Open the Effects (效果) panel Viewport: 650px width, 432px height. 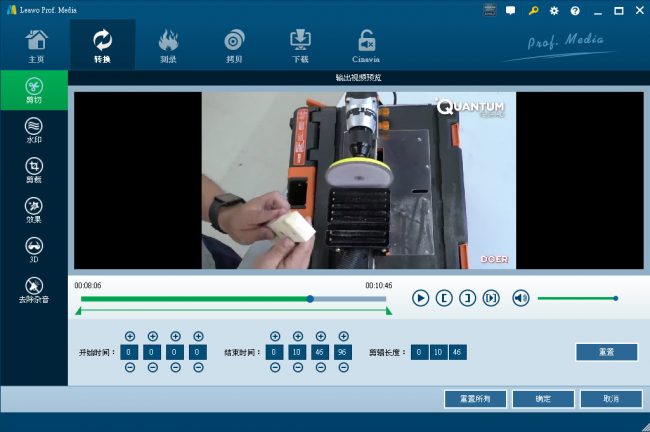tap(34, 210)
